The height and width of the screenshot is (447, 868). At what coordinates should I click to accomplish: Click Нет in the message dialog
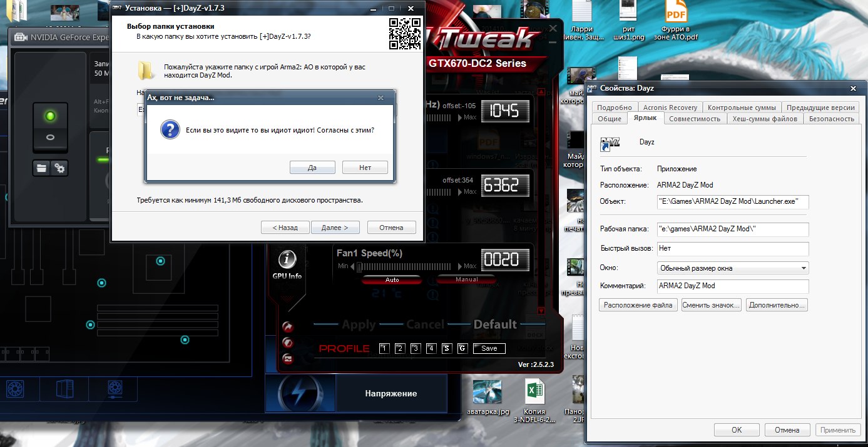[x=365, y=168]
